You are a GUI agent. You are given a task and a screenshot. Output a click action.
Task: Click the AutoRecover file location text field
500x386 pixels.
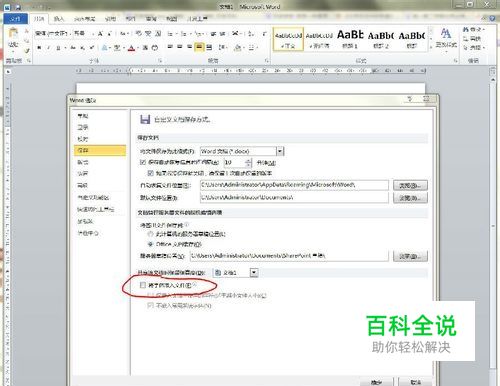click(294, 185)
